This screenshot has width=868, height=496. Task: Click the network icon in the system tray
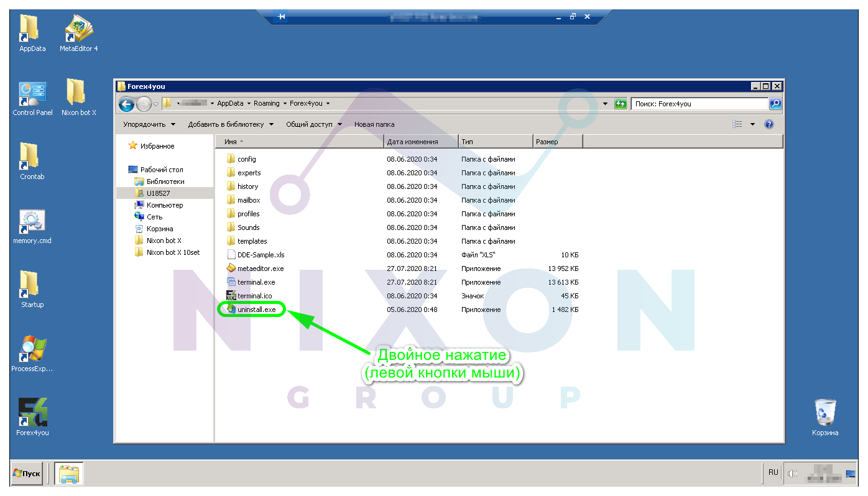click(850, 474)
